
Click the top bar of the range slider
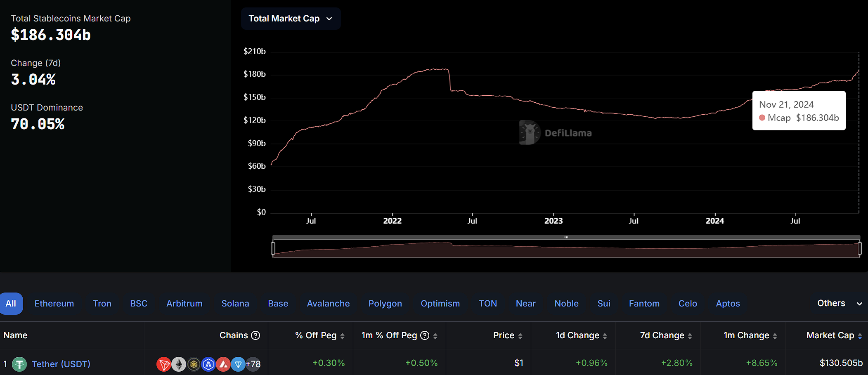(x=566, y=237)
